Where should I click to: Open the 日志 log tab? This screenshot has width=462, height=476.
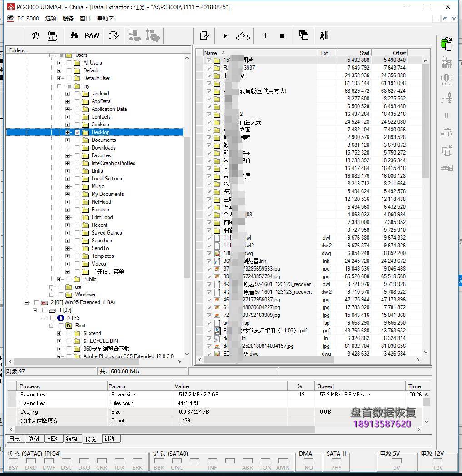(x=15, y=439)
